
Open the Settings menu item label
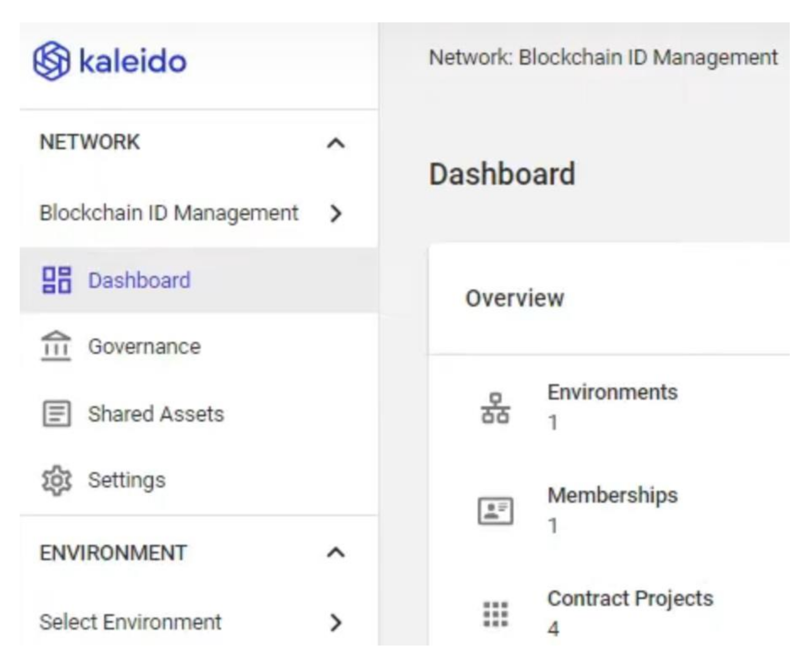[127, 481]
